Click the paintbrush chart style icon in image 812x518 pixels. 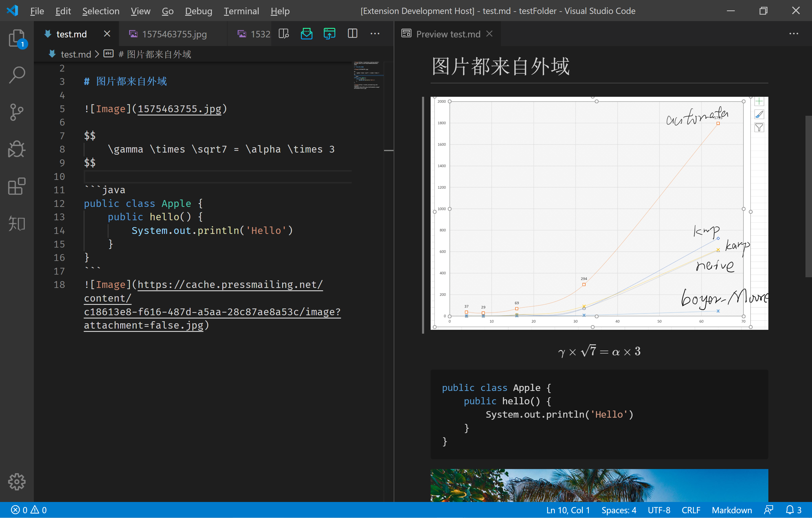click(759, 114)
